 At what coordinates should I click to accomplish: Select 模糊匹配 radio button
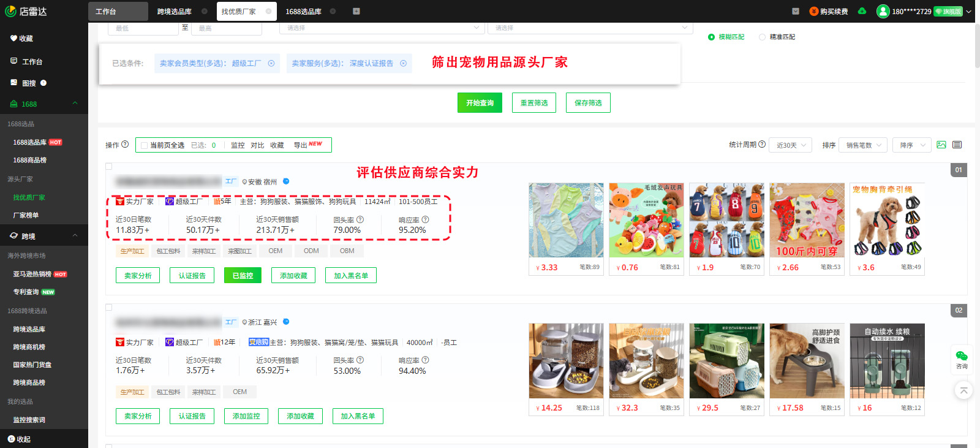point(712,37)
